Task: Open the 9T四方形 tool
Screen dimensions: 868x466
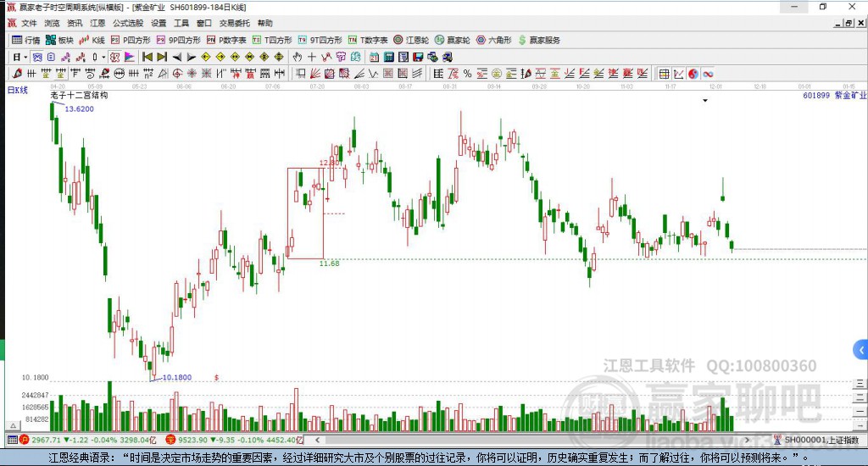Action: click(320, 40)
